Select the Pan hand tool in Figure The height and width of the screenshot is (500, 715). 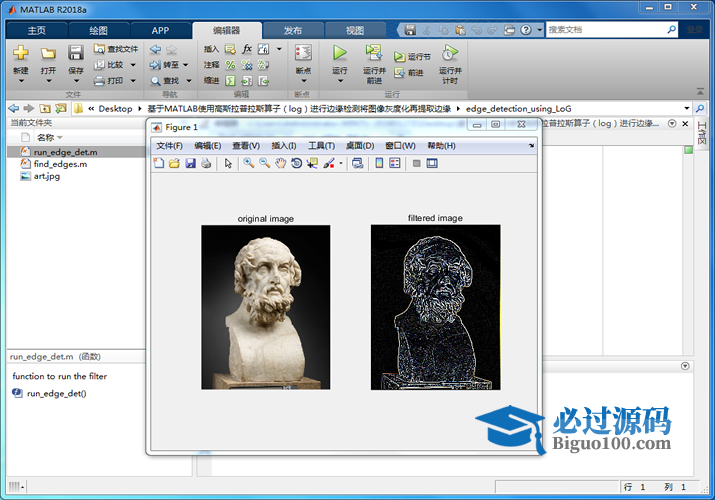(x=281, y=163)
